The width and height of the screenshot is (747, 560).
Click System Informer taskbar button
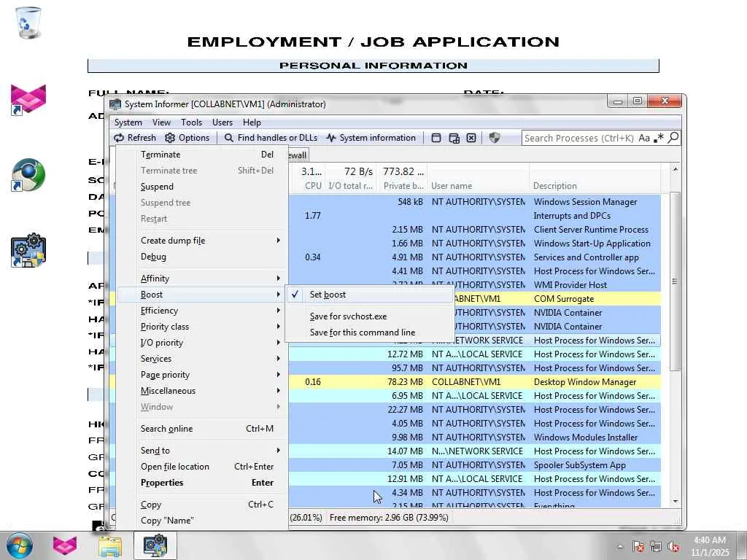(x=155, y=545)
